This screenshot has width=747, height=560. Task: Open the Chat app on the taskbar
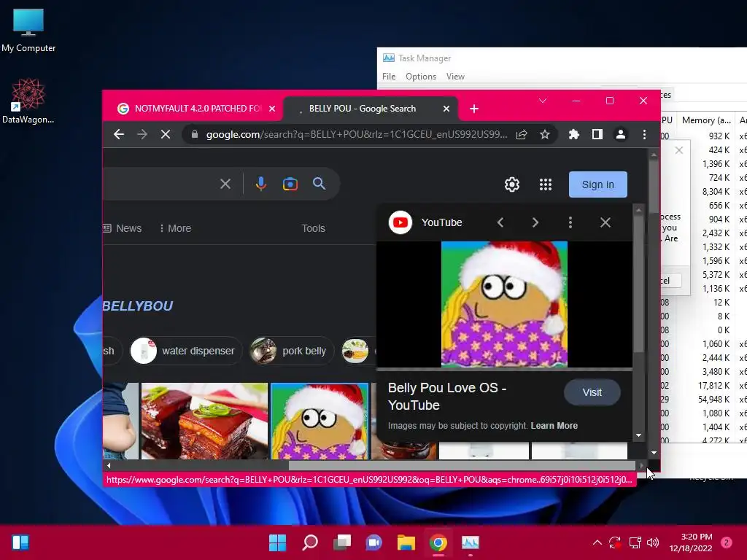tap(374, 542)
